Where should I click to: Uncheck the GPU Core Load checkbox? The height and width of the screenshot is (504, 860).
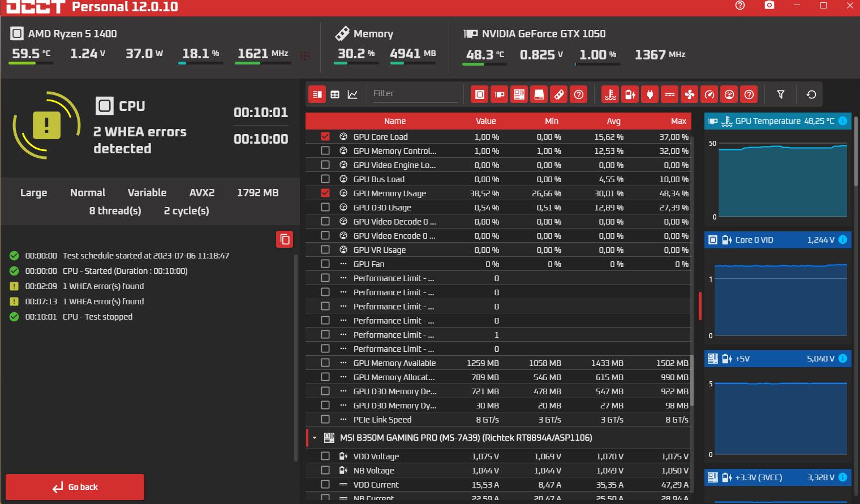(325, 136)
